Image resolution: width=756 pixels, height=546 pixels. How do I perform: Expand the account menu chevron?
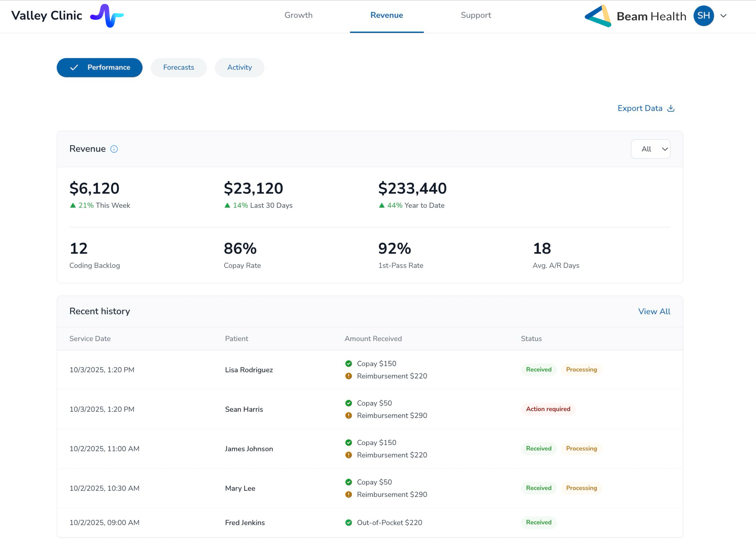tap(723, 16)
